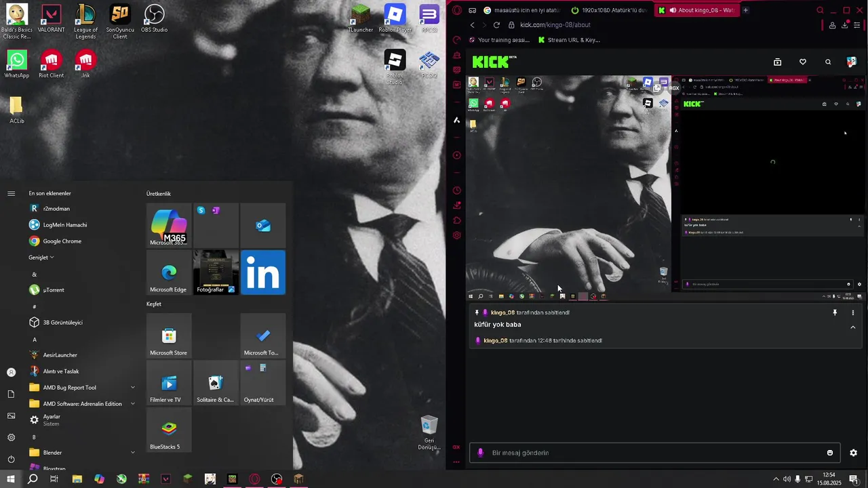Open the Start menu power button
Screen dimensions: 868x488
click(11, 459)
